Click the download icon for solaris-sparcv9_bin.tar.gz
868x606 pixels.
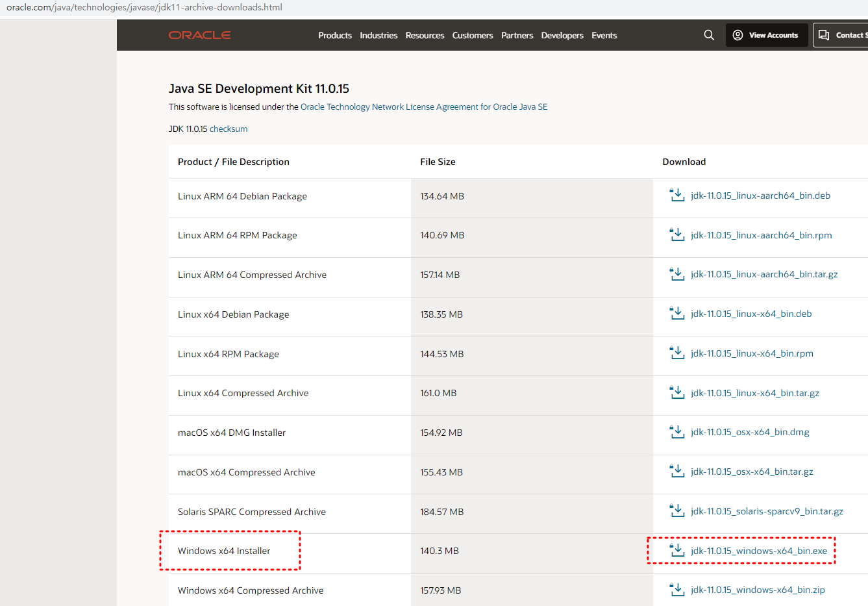click(677, 511)
